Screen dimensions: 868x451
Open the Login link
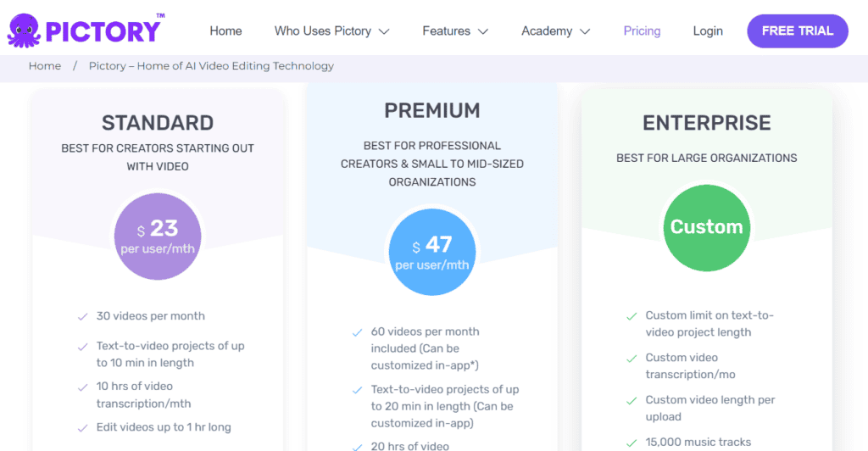pos(708,31)
